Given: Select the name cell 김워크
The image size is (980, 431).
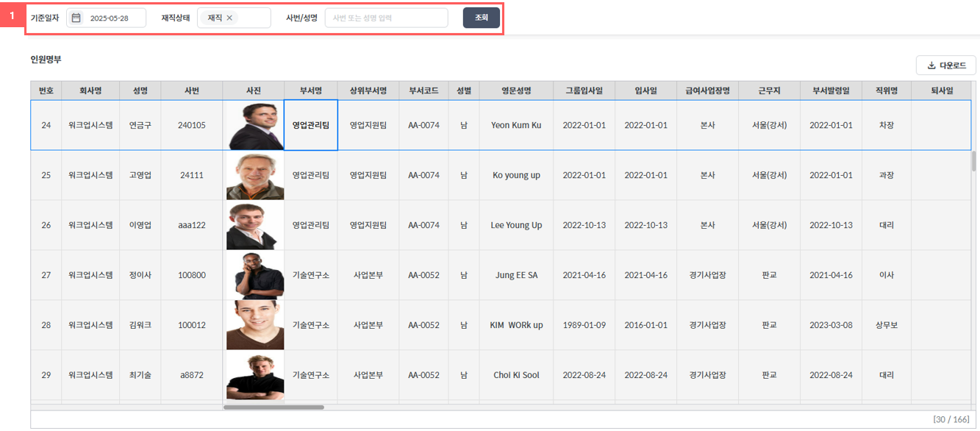Looking at the screenshot, I should click(x=140, y=325).
